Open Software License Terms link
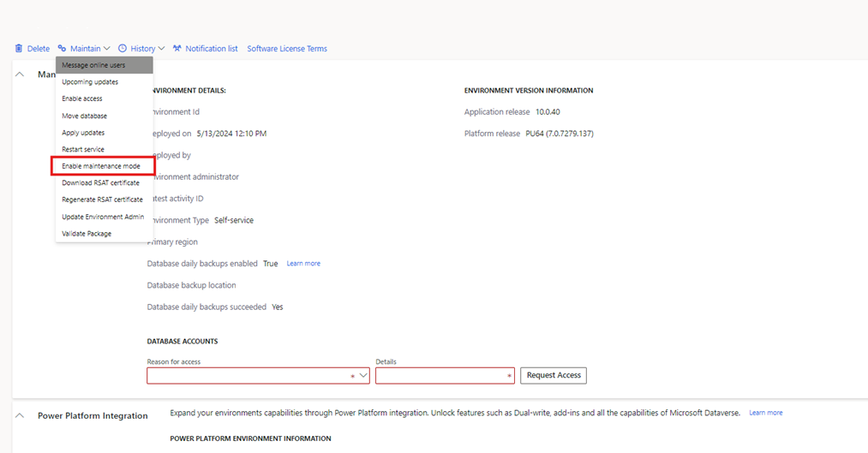Image resolution: width=868 pixels, height=453 pixels. [286, 49]
